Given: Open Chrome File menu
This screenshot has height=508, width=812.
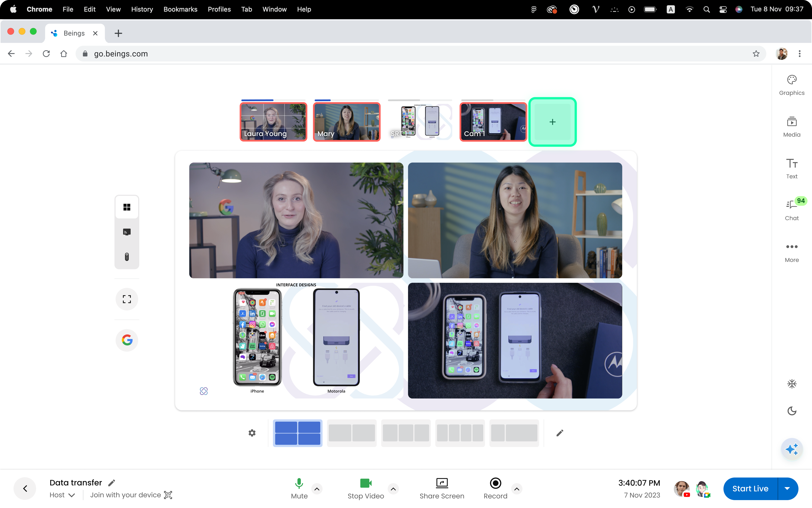Looking at the screenshot, I should pyautogui.click(x=68, y=9).
